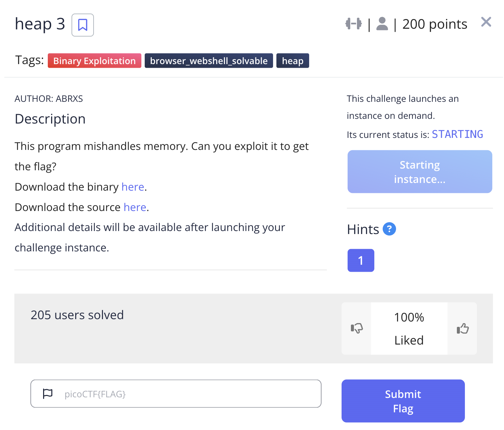504x430 pixels.
Task: Download the binary via here link
Action: click(x=133, y=187)
